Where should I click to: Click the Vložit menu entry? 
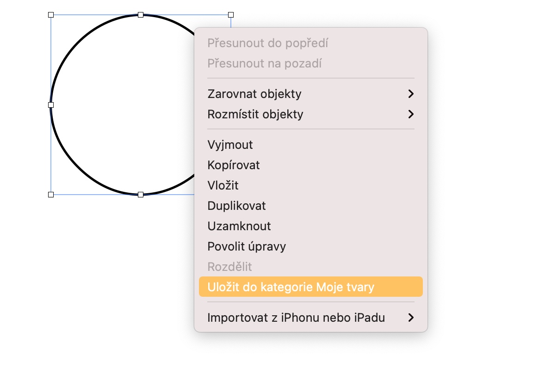223,185
